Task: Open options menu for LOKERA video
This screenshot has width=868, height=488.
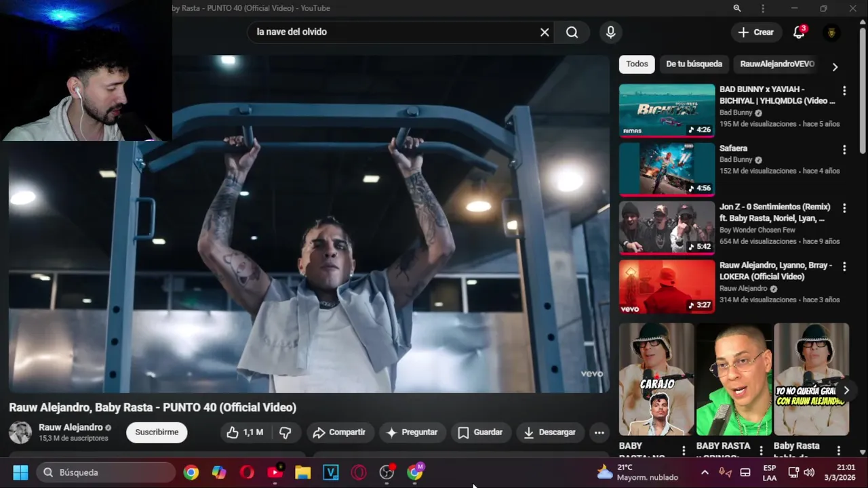Action: click(844, 266)
